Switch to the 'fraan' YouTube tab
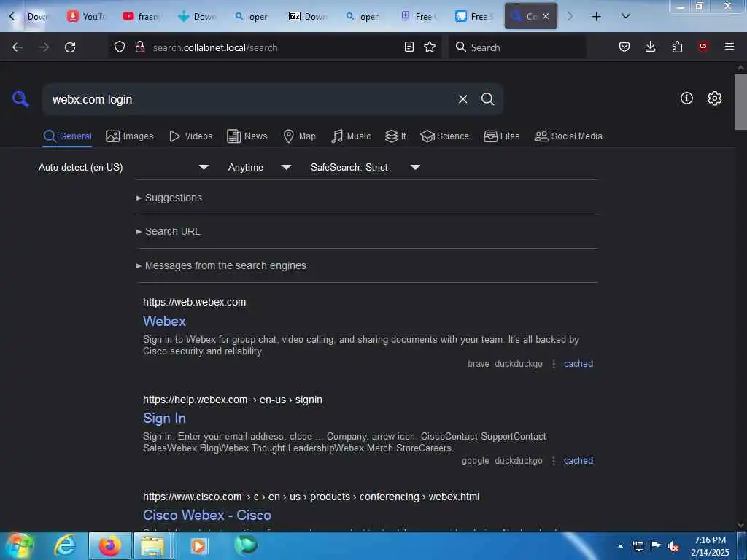 [x=142, y=17]
